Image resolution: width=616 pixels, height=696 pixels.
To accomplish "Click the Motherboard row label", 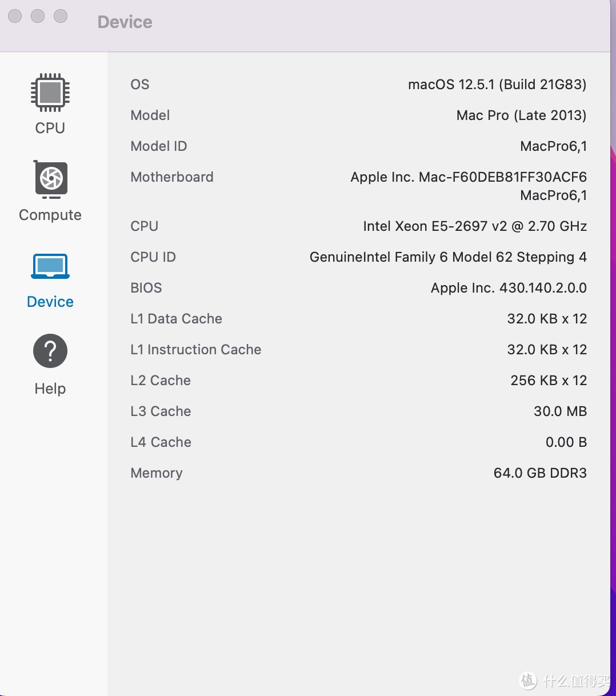I will [171, 177].
